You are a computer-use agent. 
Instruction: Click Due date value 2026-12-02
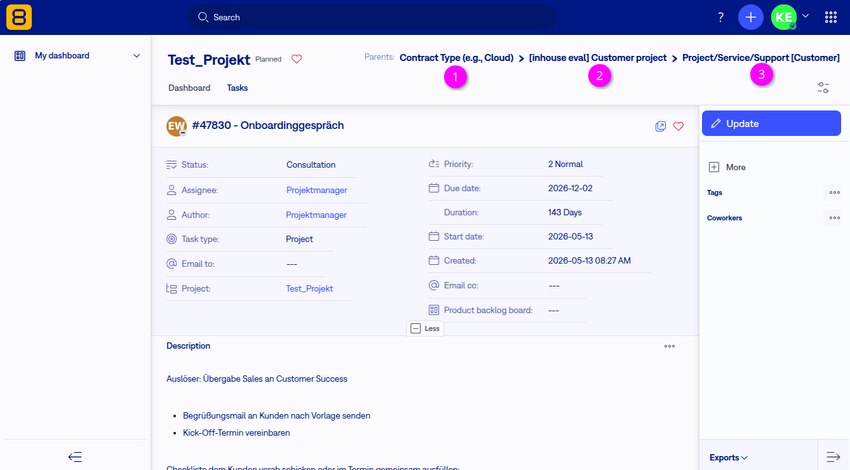tap(570, 189)
